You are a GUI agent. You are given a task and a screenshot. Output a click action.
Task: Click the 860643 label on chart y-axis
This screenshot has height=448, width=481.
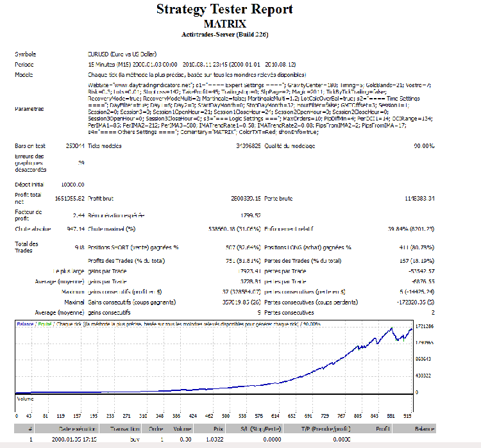[423, 359]
